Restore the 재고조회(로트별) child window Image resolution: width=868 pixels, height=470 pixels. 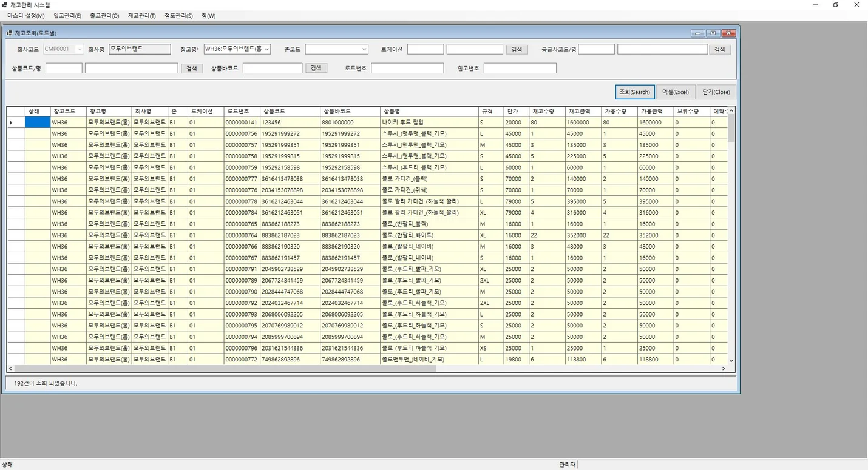click(x=713, y=33)
